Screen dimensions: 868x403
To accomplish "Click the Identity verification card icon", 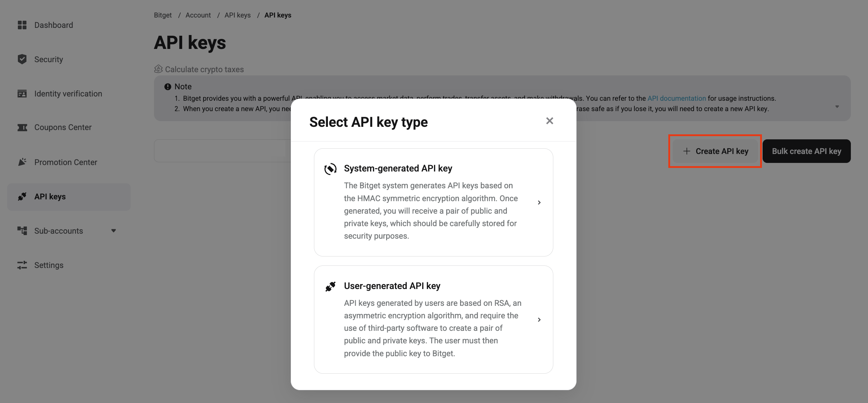I will pos(22,94).
